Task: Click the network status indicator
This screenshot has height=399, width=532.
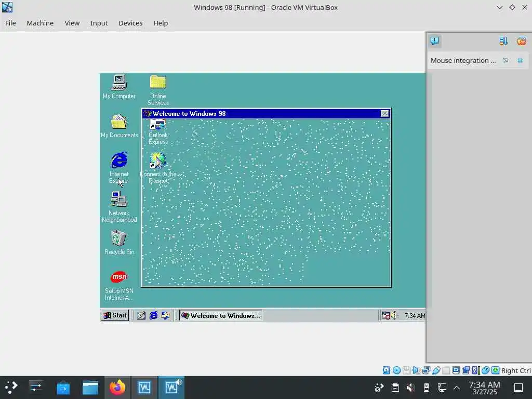Action: [x=427, y=370]
